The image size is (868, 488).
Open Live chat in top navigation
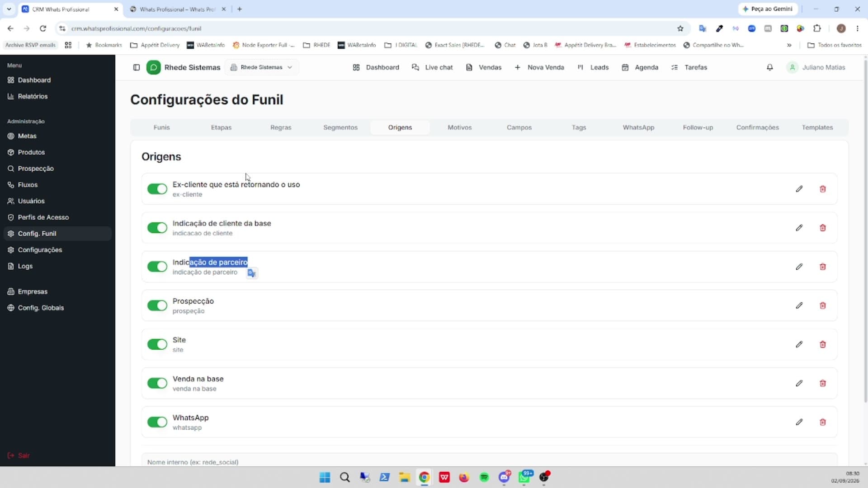tap(432, 67)
